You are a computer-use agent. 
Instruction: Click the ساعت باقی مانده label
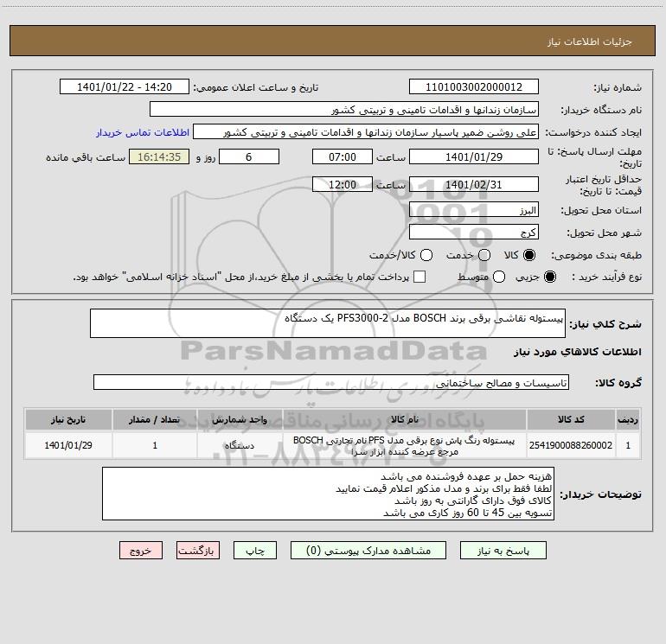coord(86,157)
